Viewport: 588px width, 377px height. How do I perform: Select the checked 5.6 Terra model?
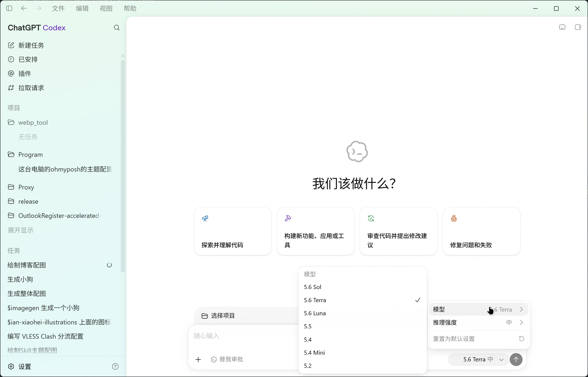362,300
